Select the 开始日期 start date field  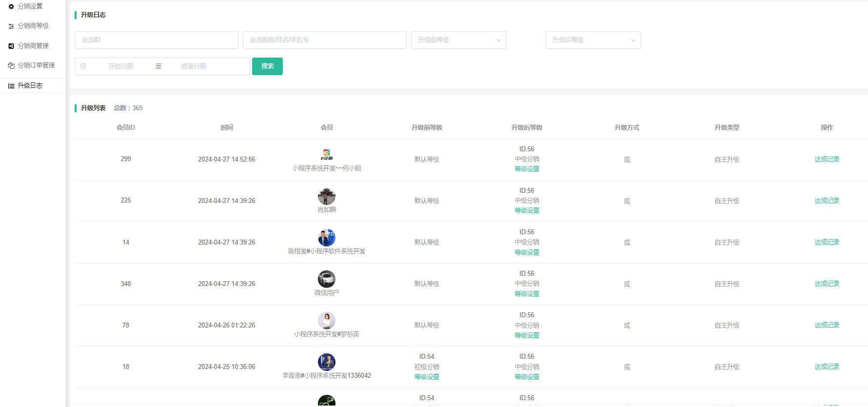[121, 66]
